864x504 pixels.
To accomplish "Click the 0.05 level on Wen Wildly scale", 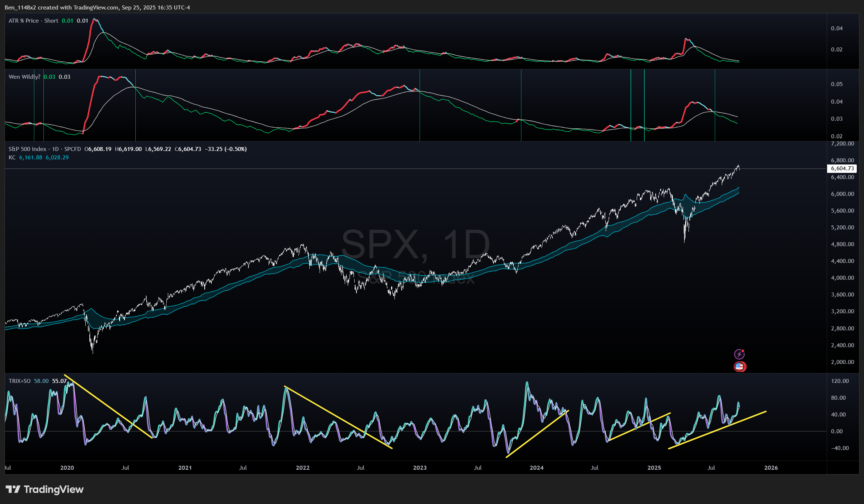I will click(836, 84).
